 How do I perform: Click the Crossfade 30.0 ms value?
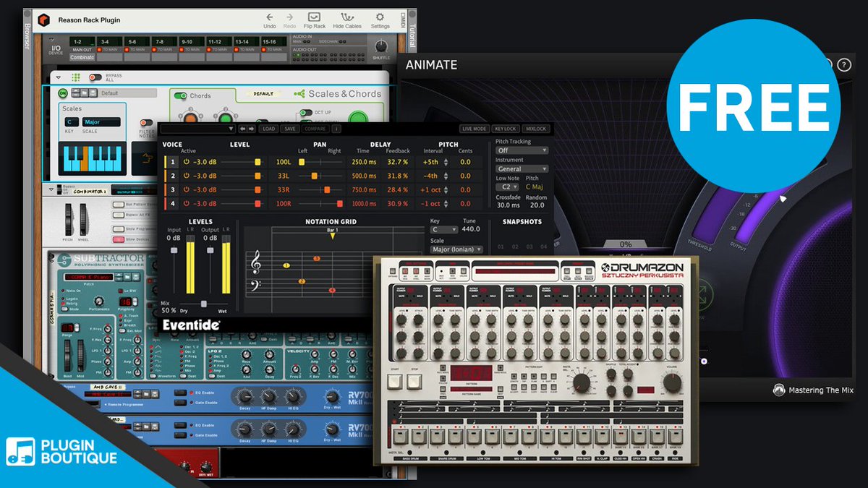click(x=508, y=205)
